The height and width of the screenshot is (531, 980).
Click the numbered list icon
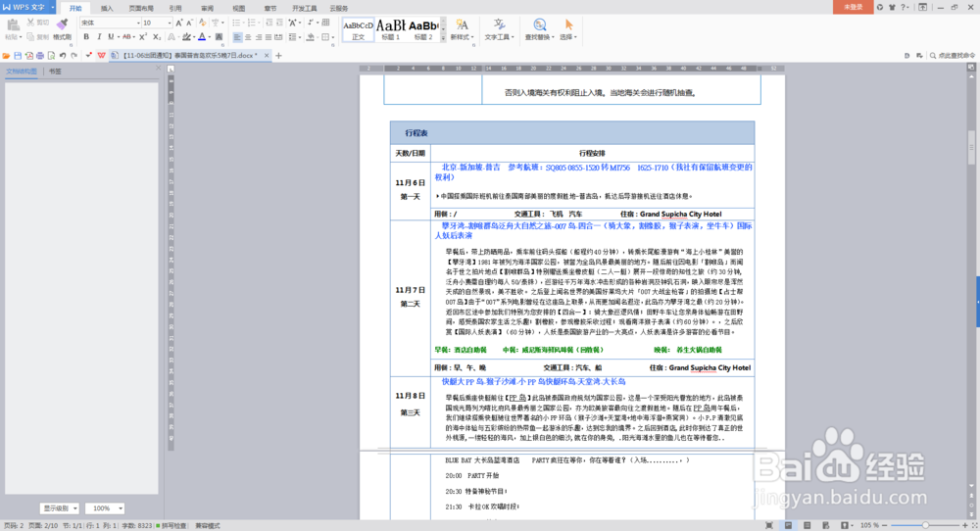pyautogui.click(x=251, y=23)
